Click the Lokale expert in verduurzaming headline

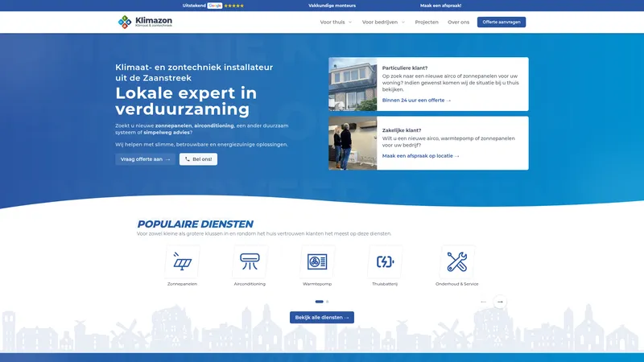pyautogui.click(x=186, y=101)
